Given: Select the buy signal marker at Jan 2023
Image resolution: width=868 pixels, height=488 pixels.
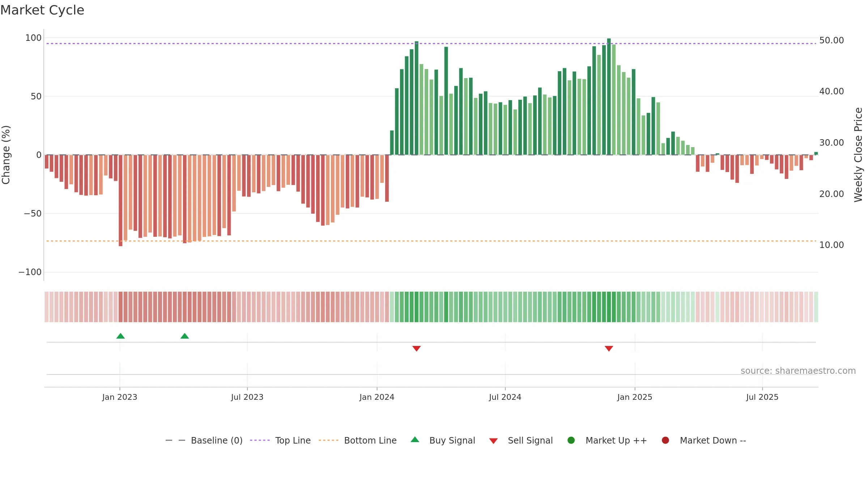Looking at the screenshot, I should tap(120, 336).
